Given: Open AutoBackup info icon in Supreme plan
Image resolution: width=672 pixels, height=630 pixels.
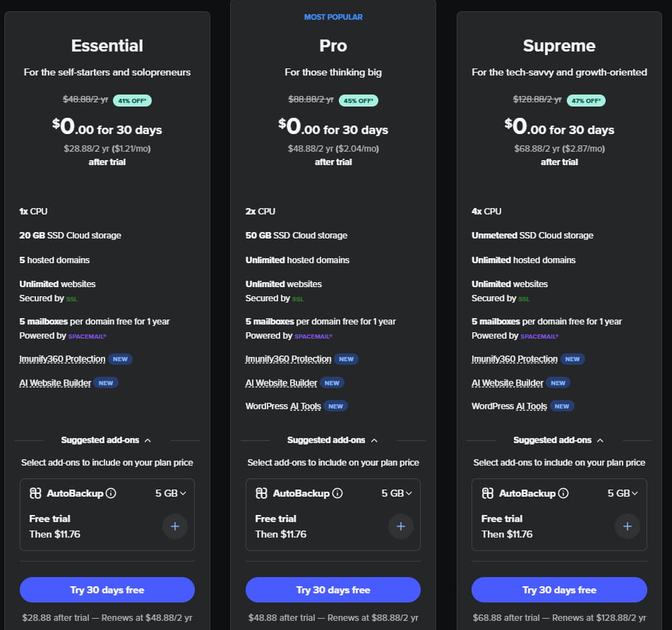Looking at the screenshot, I should click(x=563, y=493).
